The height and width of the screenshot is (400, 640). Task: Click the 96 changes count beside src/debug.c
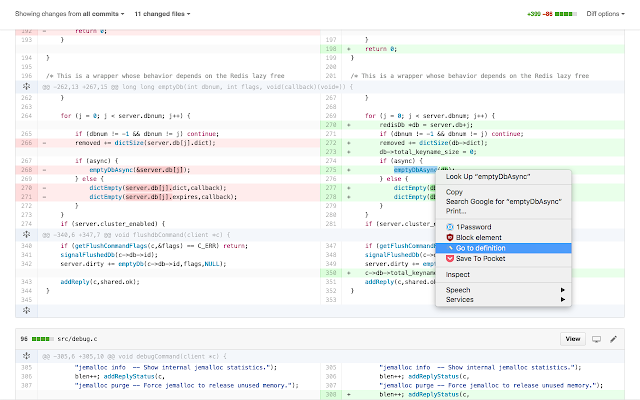[24, 339]
